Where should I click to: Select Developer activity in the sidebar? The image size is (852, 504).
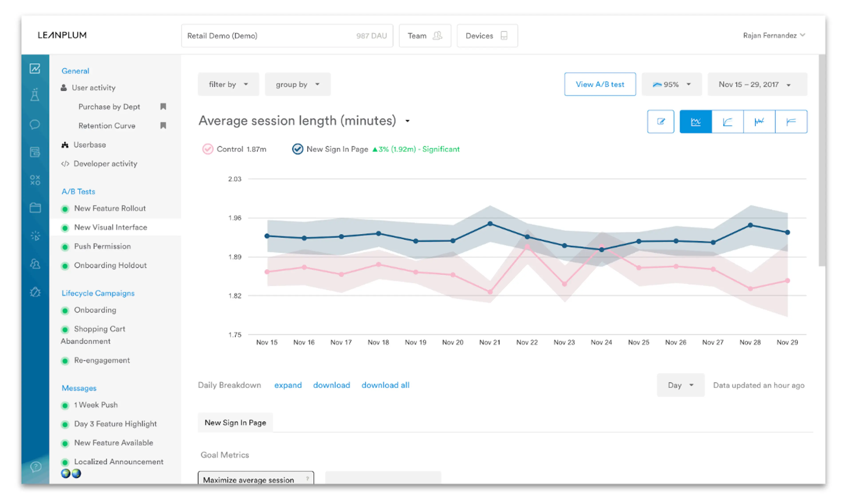pyautogui.click(x=105, y=164)
